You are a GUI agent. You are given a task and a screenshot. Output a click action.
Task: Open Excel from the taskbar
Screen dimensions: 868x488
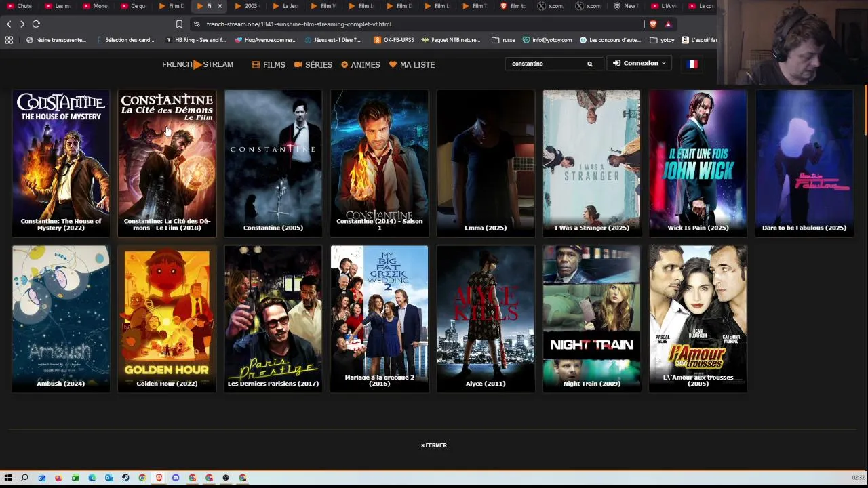[75, 478]
